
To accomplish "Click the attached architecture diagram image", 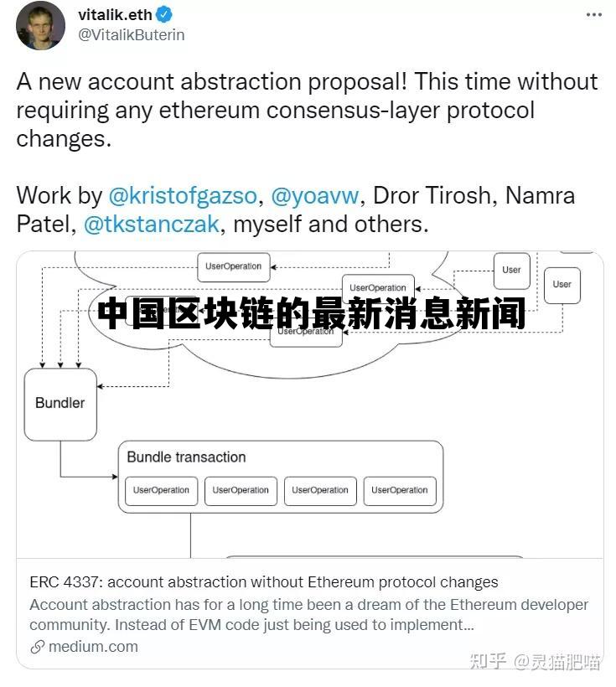I will [308, 402].
